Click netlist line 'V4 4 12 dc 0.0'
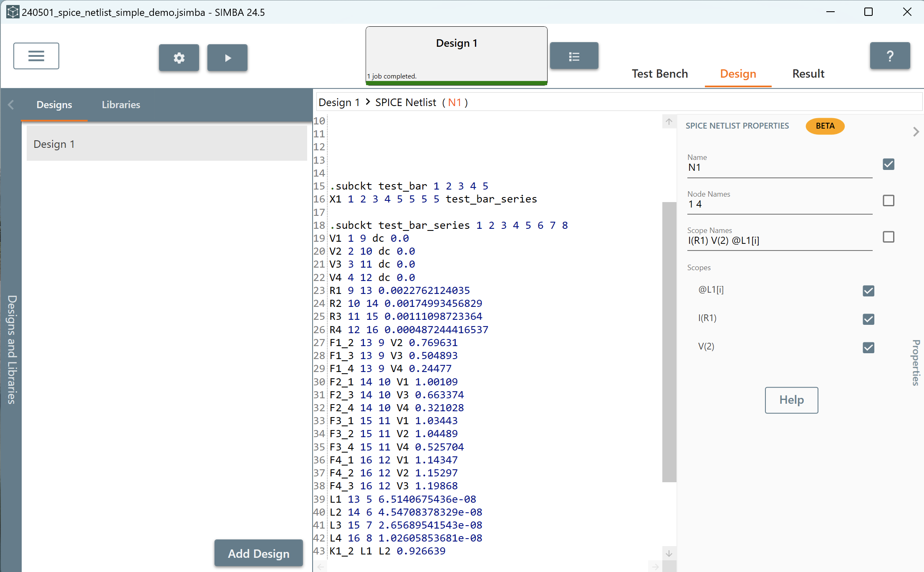The width and height of the screenshot is (924, 572). [372, 277]
